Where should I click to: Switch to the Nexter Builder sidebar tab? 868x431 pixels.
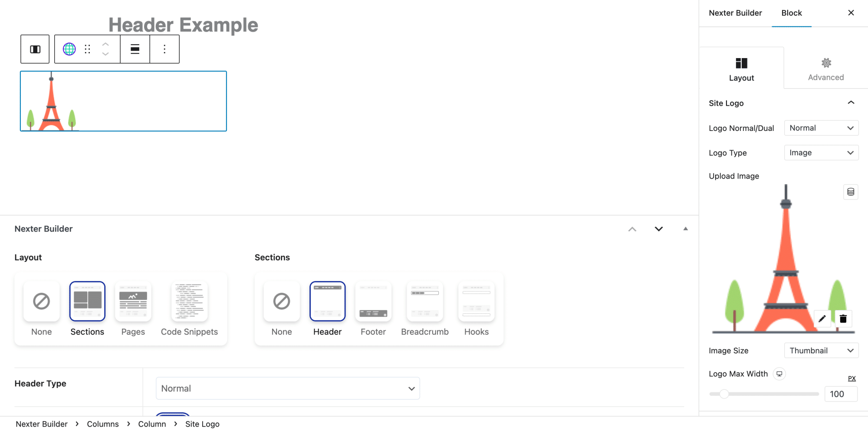pos(735,13)
